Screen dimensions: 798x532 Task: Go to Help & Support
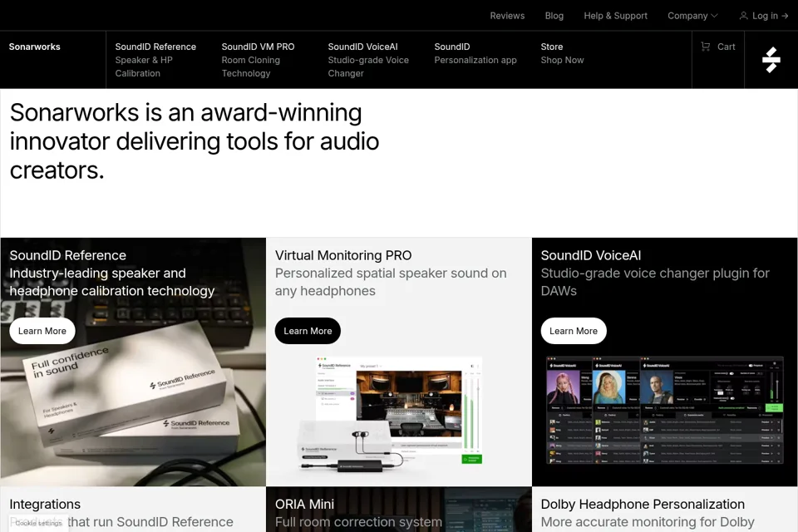pyautogui.click(x=615, y=16)
